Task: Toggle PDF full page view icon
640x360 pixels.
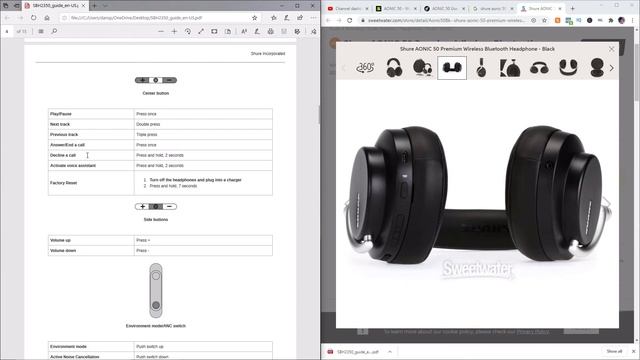Action: tap(214, 31)
